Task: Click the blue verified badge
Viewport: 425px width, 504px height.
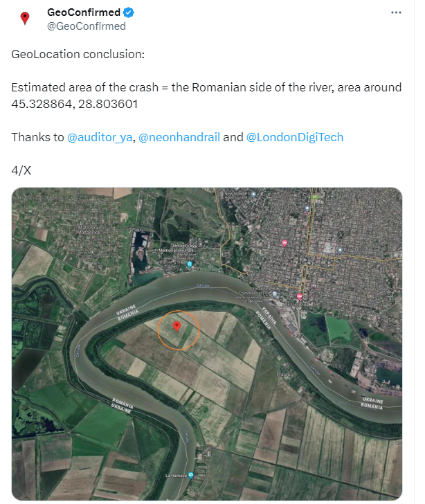Action: (129, 12)
